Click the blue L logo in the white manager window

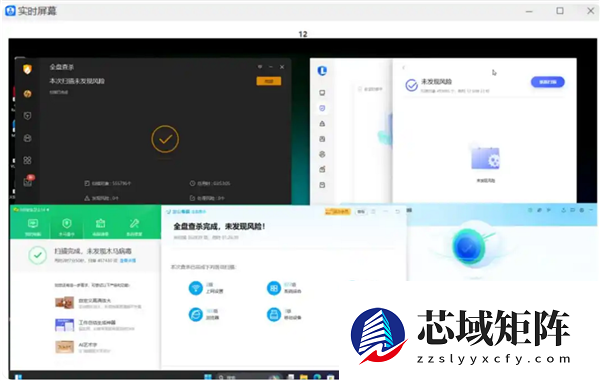coord(322,71)
